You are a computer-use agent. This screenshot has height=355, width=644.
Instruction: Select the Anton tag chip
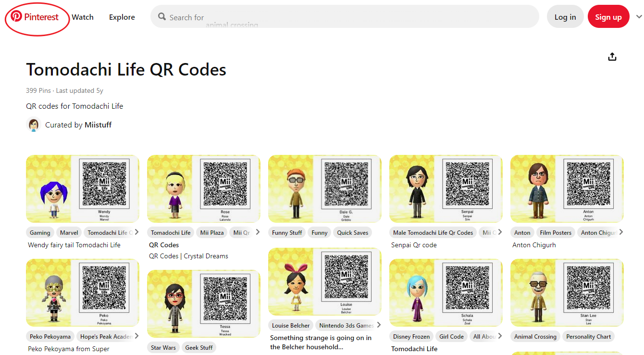(522, 233)
